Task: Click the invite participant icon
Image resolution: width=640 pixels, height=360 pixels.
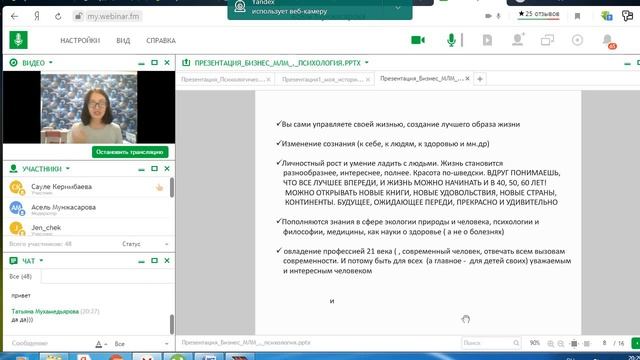Action: (518, 40)
